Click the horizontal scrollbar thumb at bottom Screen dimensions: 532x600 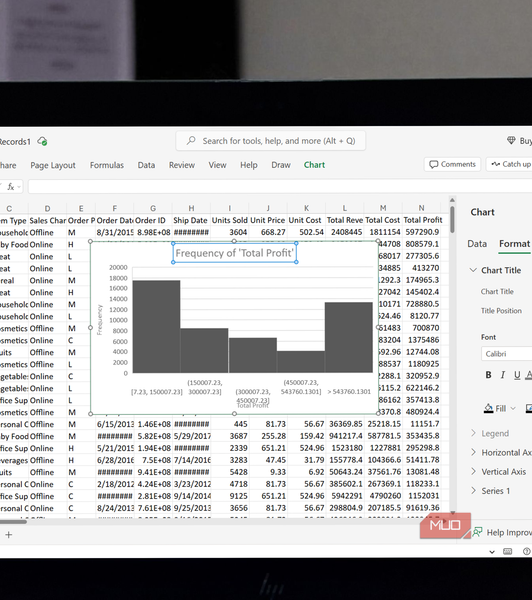point(13,521)
